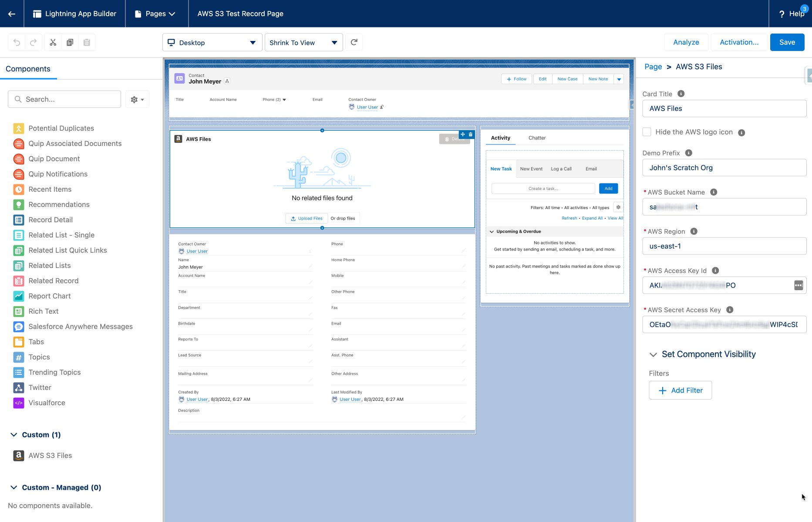The height and width of the screenshot is (522, 812).
Task: Select the New Event tab
Action: tap(531, 169)
